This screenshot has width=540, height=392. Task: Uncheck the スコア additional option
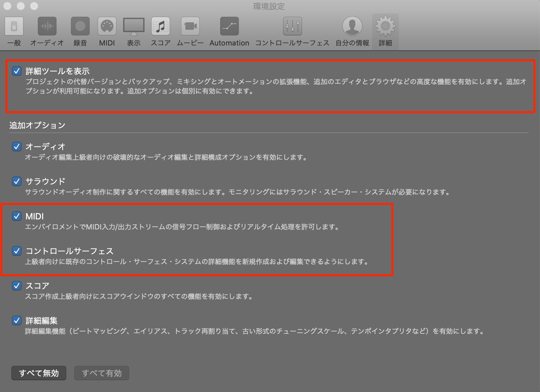click(17, 286)
